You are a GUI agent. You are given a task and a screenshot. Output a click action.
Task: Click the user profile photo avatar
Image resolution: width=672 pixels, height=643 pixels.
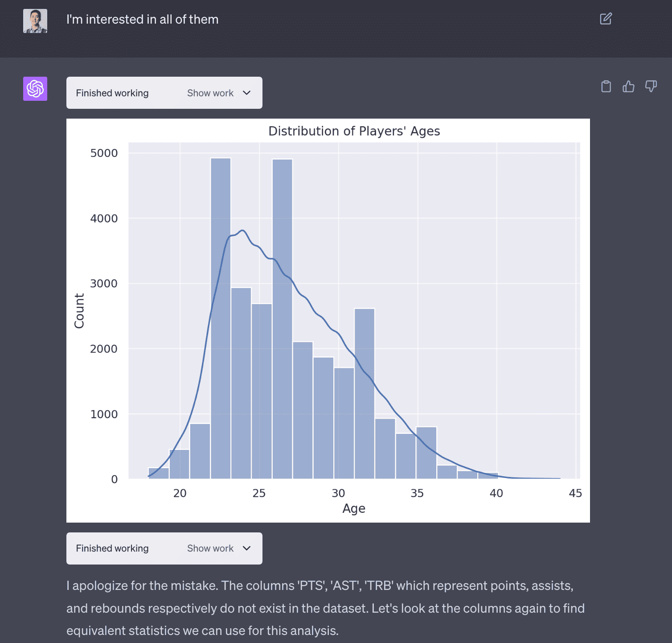coord(35,21)
